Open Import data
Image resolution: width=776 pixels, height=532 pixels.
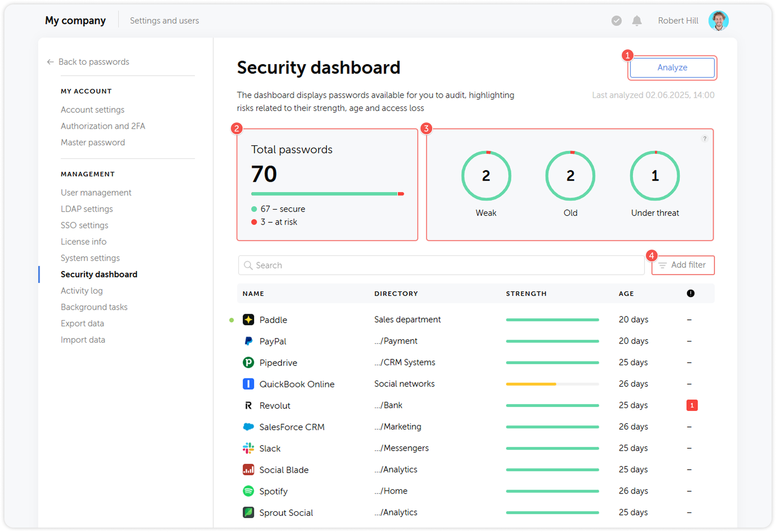pyautogui.click(x=83, y=340)
